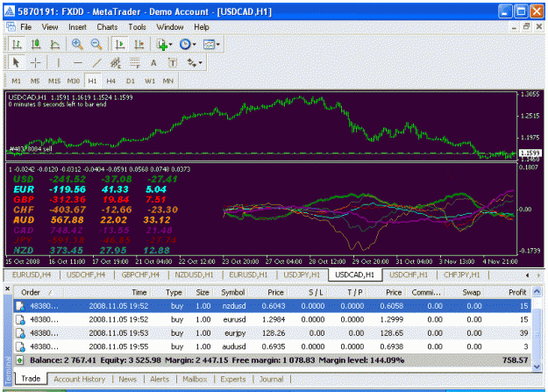548x392 pixels.
Task: Close the terminal panel with X
Action: coord(7,289)
